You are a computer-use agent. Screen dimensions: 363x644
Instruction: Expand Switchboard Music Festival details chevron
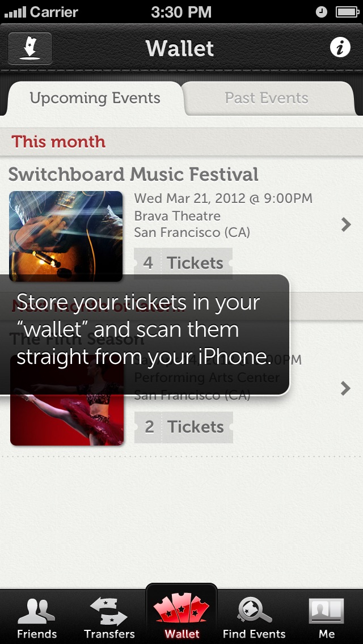346,224
